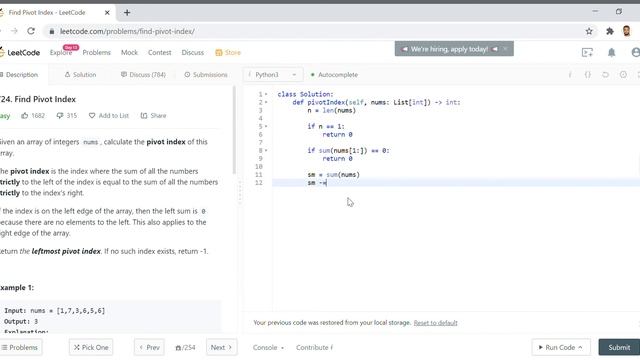This screenshot has width=640, height=360.
Task: Open the Chrome profile avatar
Action: tap(627, 31)
